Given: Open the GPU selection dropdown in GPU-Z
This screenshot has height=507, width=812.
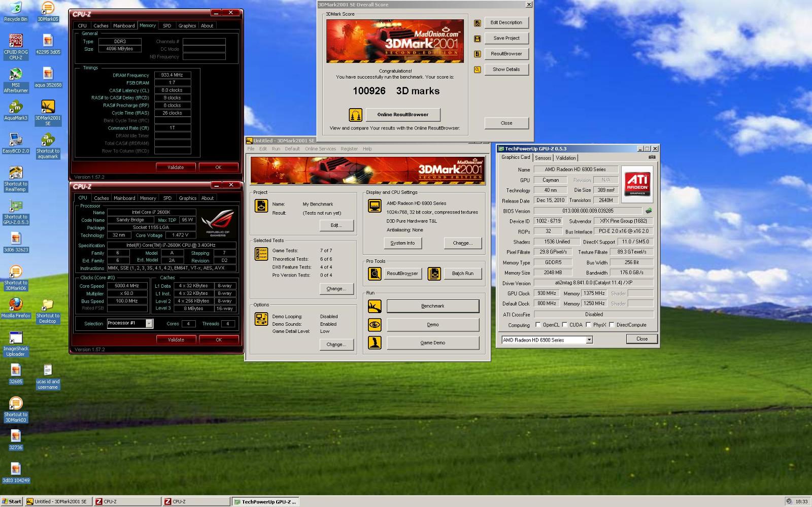Looking at the screenshot, I should (589, 340).
